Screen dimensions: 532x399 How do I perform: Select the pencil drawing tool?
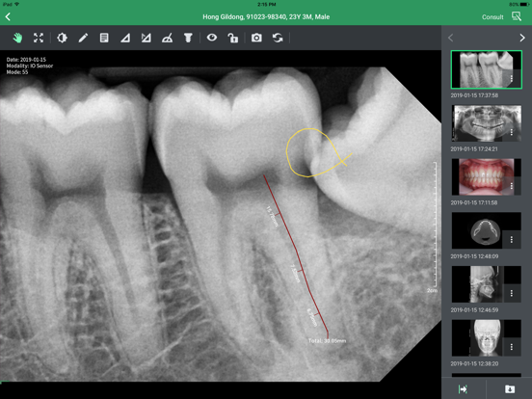83,38
